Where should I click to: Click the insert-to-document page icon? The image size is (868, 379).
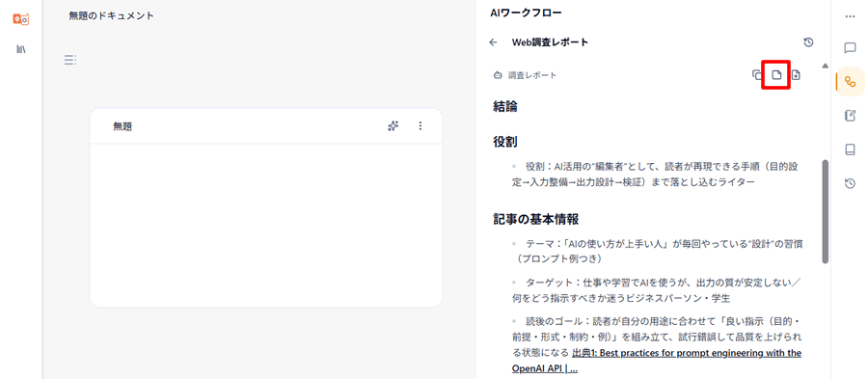[x=776, y=74]
